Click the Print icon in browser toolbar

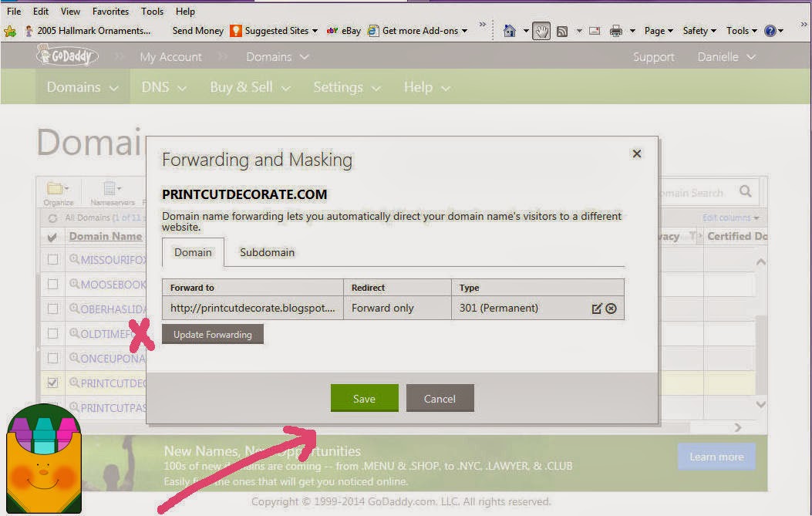click(x=615, y=31)
